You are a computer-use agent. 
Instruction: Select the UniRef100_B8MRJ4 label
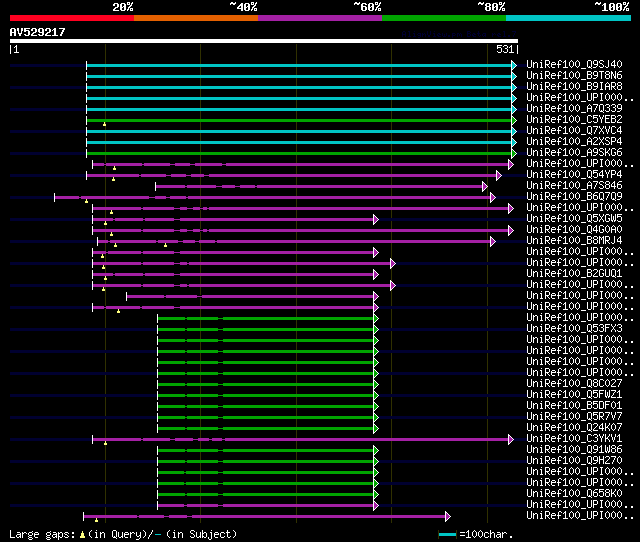(x=574, y=241)
